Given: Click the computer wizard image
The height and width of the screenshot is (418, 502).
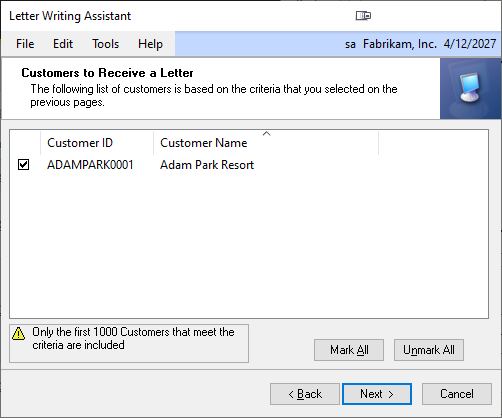Looking at the screenshot, I should [x=470, y=89].
